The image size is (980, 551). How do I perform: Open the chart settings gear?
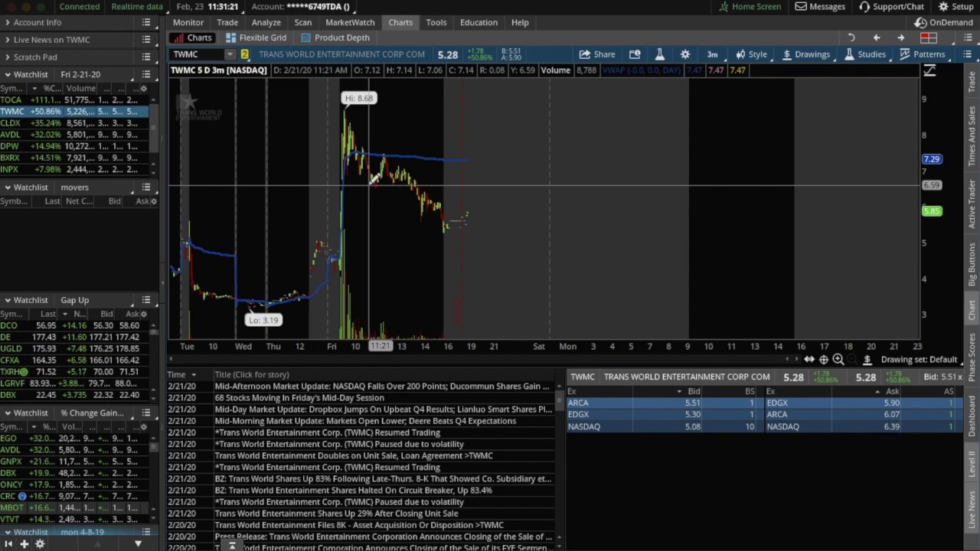[x=685, y=54]
